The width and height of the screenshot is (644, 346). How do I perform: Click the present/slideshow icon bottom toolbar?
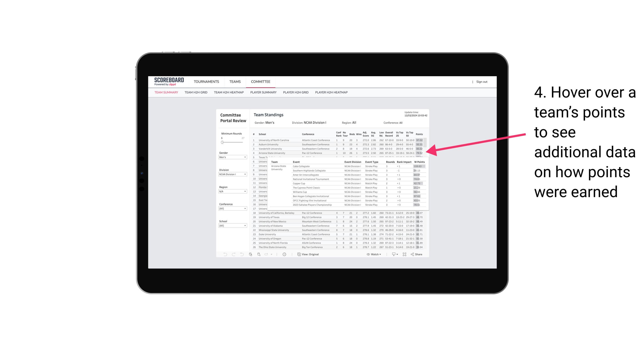[x=393, y=254]
